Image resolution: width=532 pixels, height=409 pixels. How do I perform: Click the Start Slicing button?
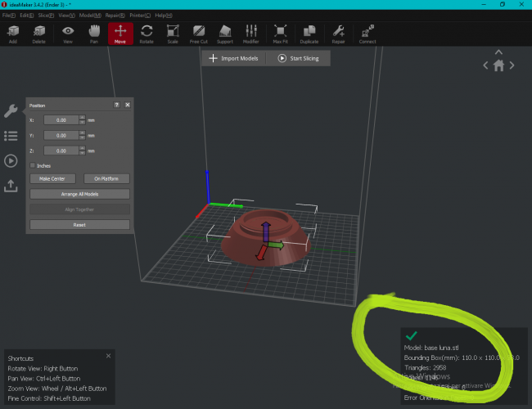(x=300, y=58)
